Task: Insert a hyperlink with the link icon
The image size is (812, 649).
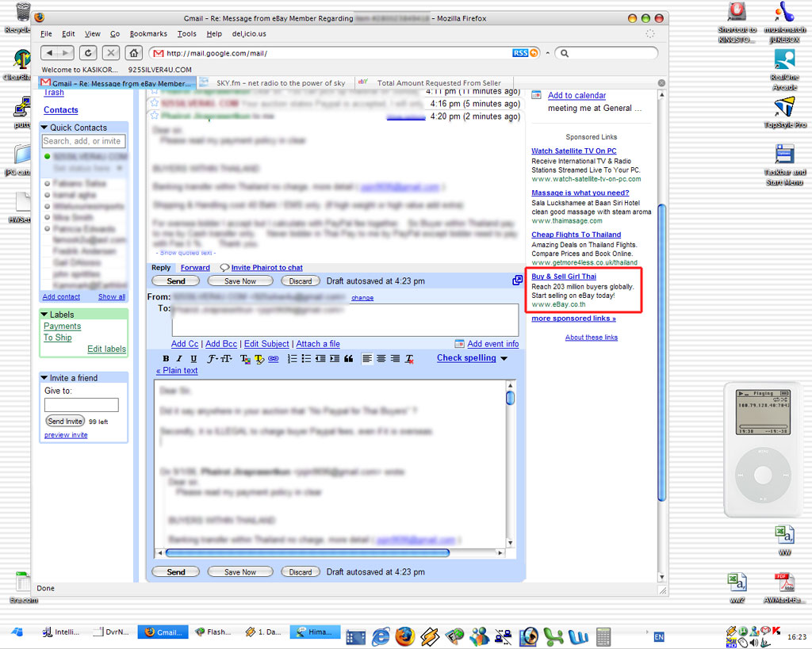Action: tap(274, 359)
